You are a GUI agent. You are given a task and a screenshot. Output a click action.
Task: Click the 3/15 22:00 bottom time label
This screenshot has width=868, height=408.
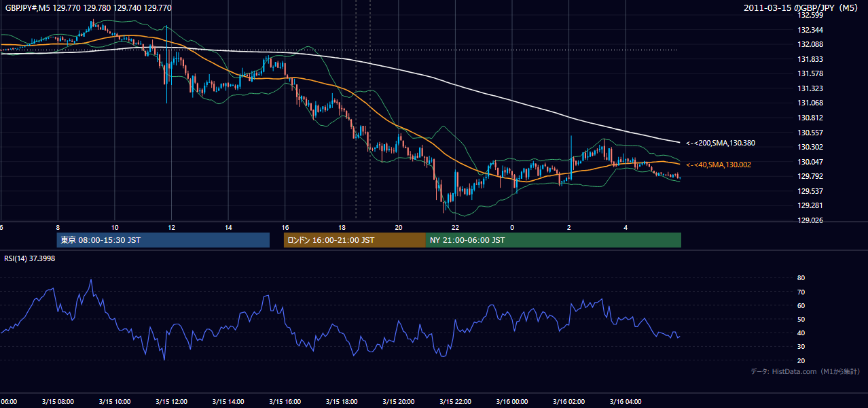455,402
